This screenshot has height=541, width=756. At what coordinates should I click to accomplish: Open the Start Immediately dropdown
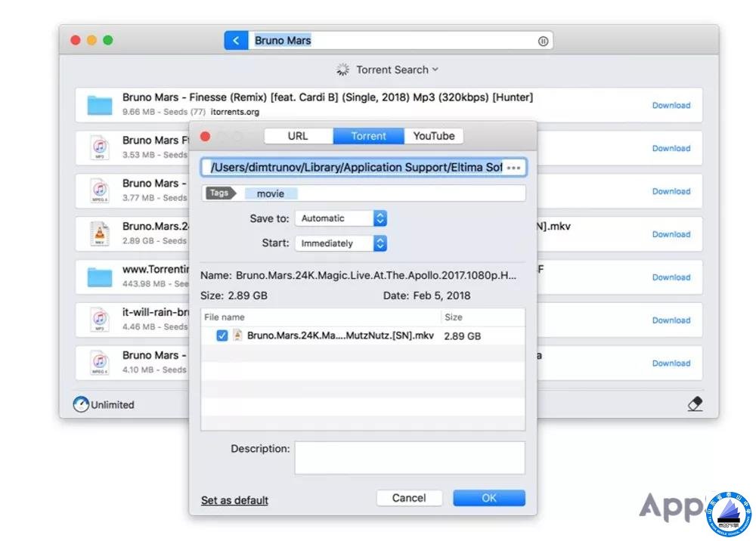341,243
